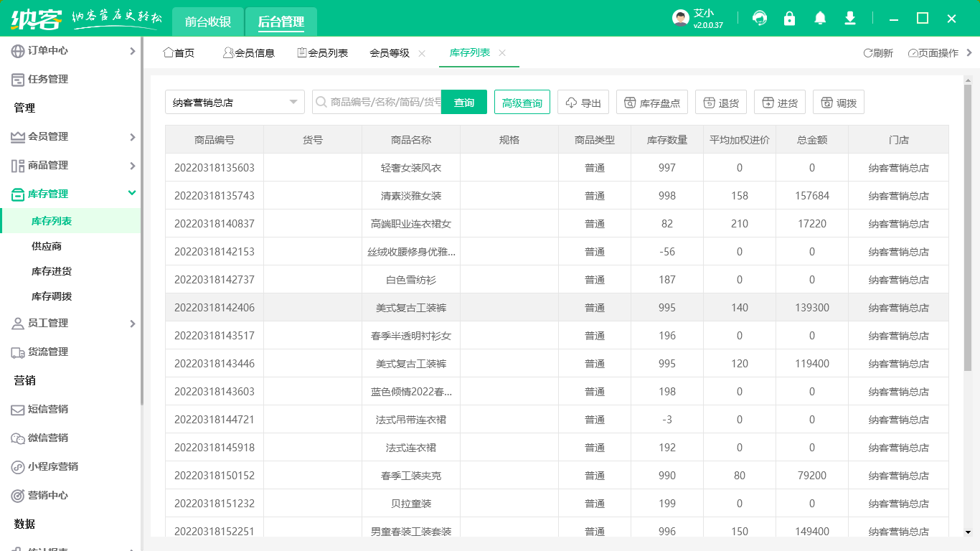Click the 微信营销 chat icon
Image resolution: width=980 pixels, height=551 pixels.
click(18, 438)
